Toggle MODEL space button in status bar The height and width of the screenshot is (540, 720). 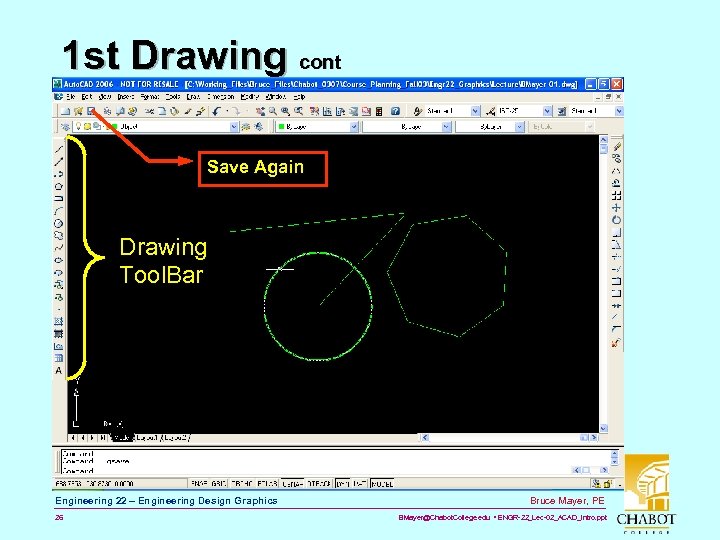382,484
